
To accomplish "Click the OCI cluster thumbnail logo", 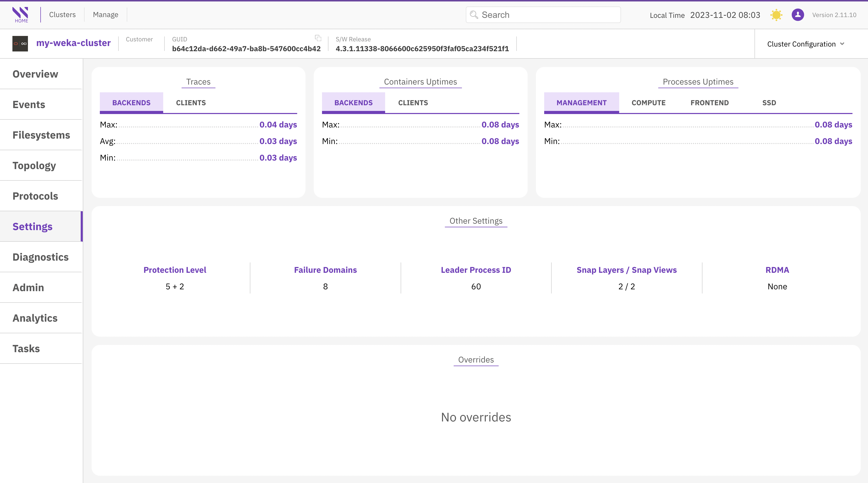I will (x=20, y=43).
